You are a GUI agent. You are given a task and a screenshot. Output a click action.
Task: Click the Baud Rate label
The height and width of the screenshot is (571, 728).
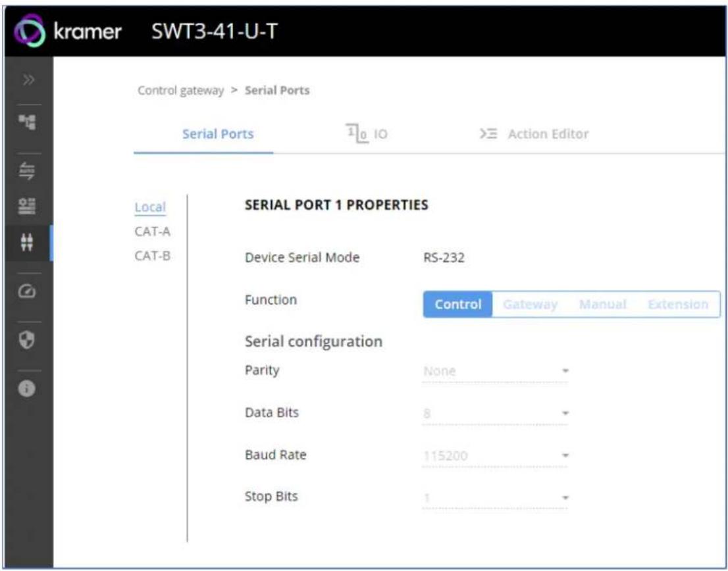point(275,455)
